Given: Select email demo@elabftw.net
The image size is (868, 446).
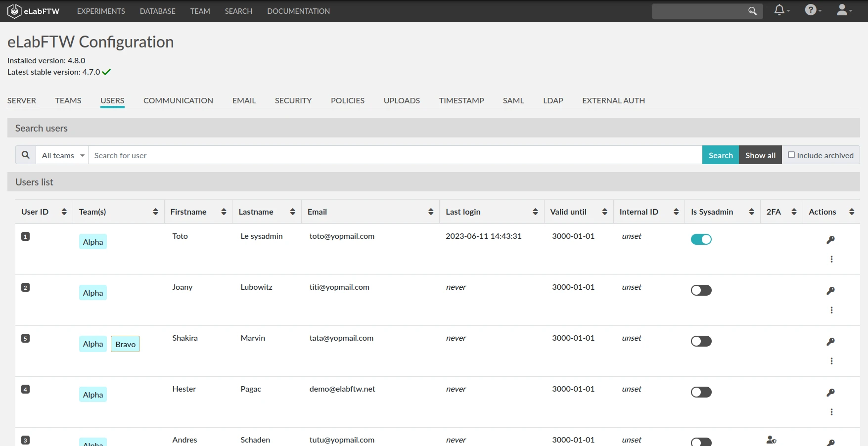Looking at the screenshot, I should (342, 389).
